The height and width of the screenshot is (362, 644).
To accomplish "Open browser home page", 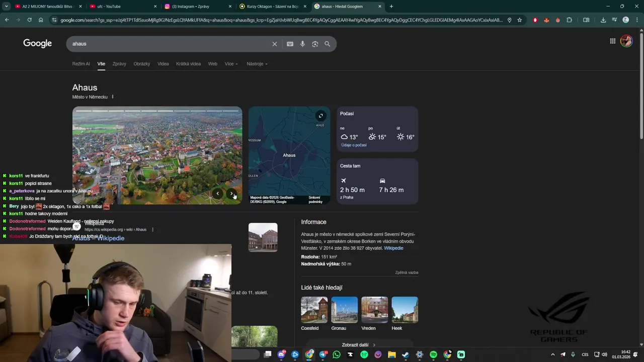I will coord(41,20).
